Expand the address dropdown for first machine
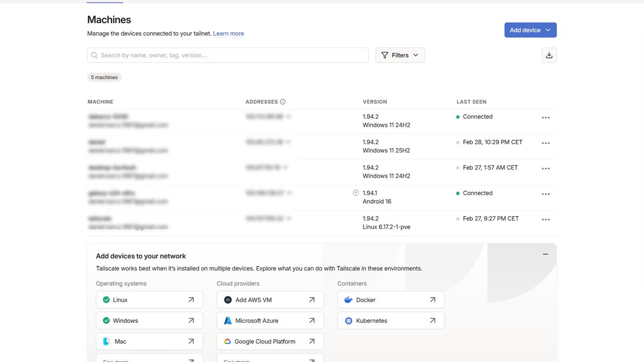The image size is (644, 362). coord(289,117)
